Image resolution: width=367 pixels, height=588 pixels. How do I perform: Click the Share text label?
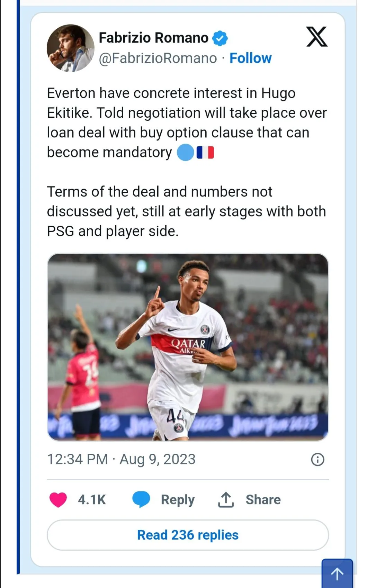263,500
